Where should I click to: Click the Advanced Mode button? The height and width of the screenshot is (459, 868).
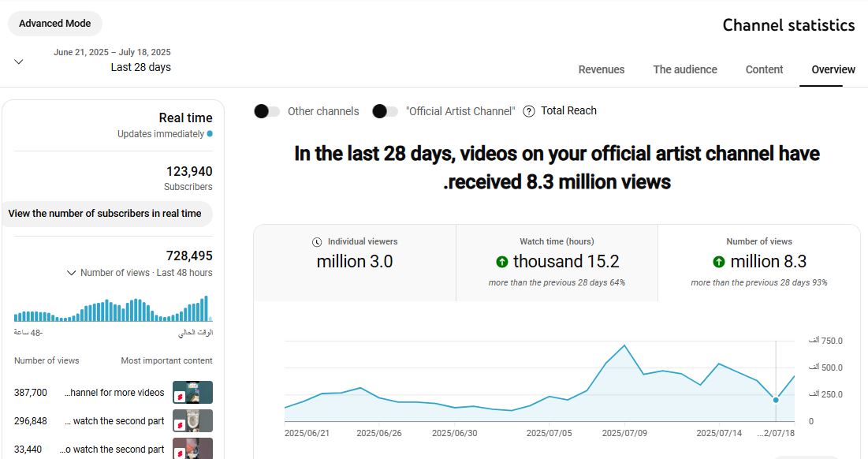pyautogui.click(x=55, y=24)
